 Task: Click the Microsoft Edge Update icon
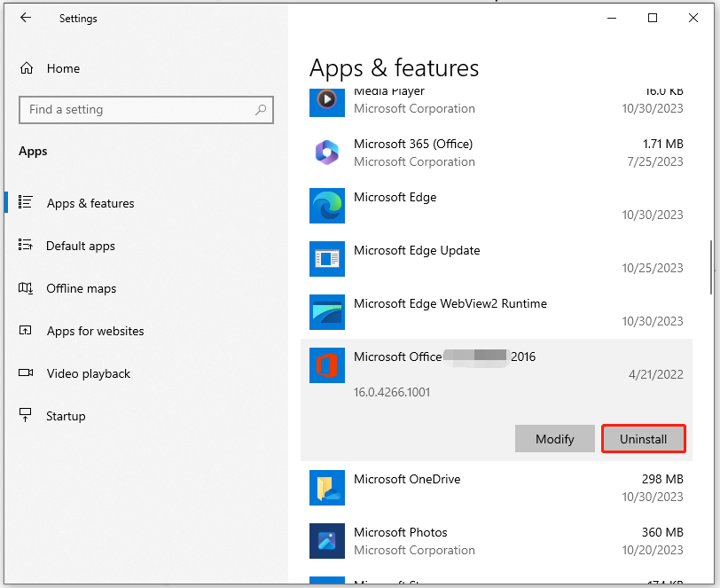point(326,259)
